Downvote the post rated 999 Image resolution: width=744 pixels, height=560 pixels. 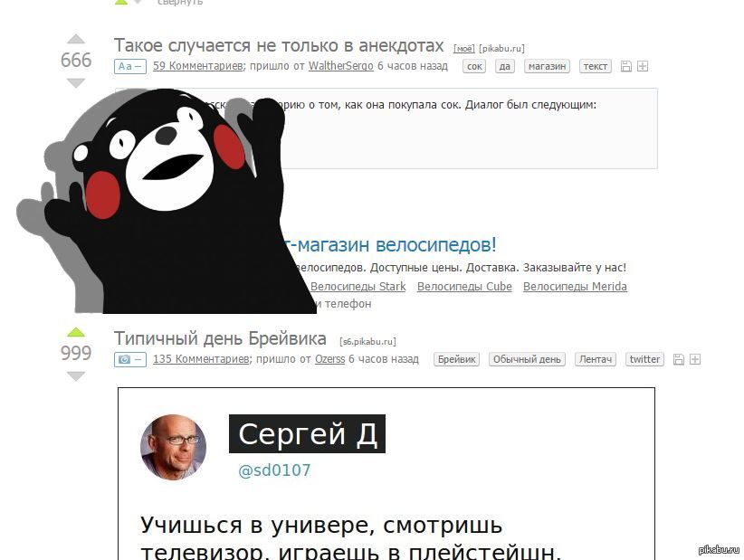click(x=76, y=376)
